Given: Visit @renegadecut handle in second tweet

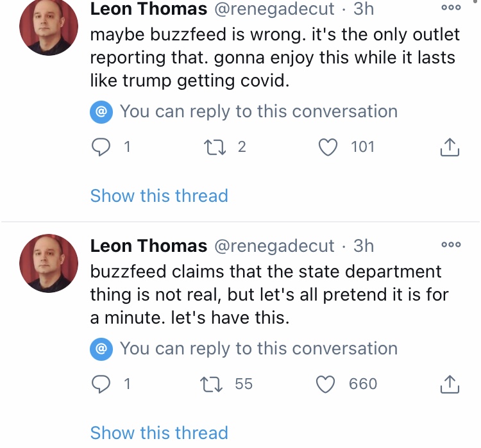Looking at the screenshot, I should pos(274,246).
